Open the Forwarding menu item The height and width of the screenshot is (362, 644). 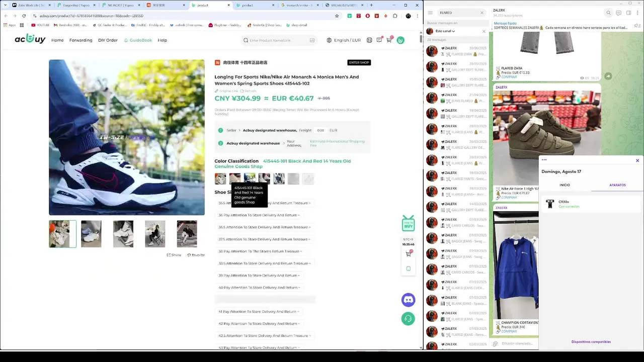coord(80,40)
